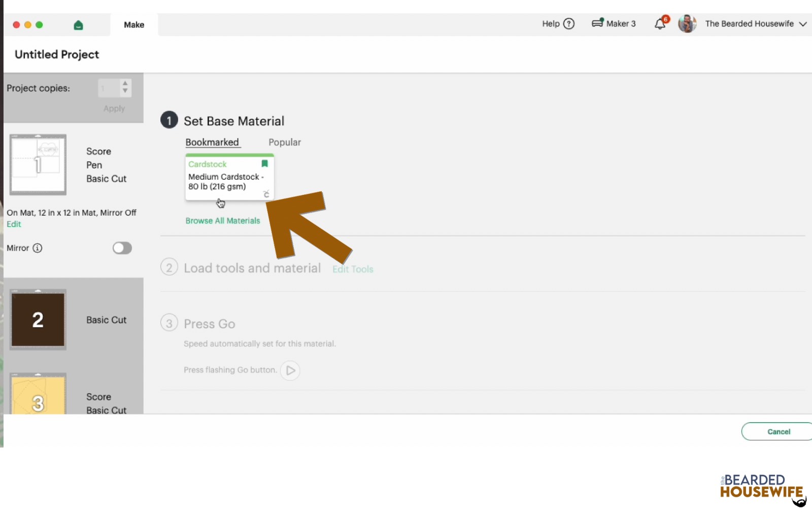Select yellow mat 3 thumbnail

click(x=38, y=394)
